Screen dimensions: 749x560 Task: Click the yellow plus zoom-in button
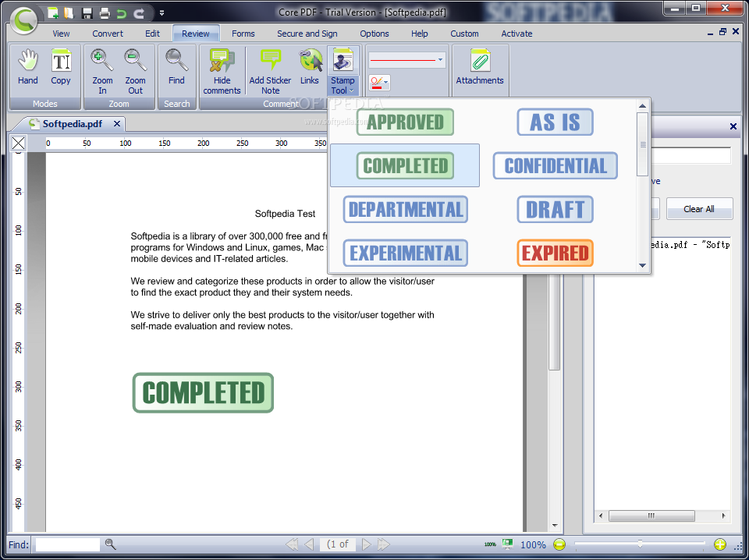point(720,544)
